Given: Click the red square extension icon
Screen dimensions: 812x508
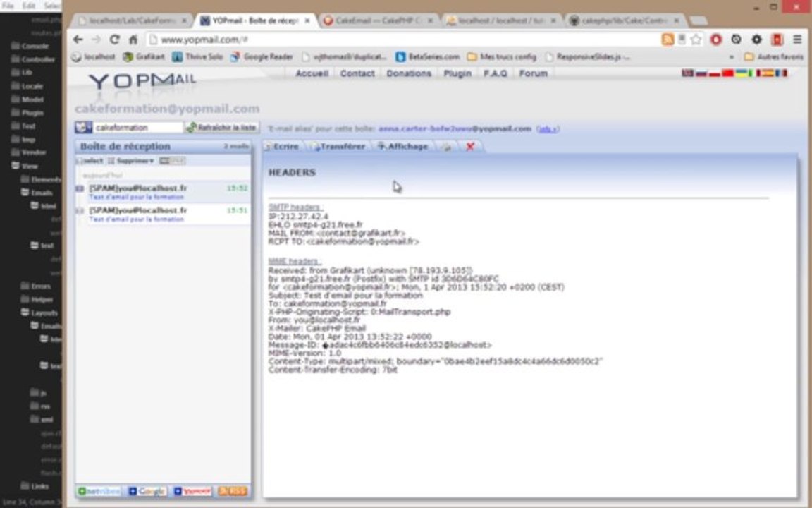Looking at the screenshot, I should point(777,40).
